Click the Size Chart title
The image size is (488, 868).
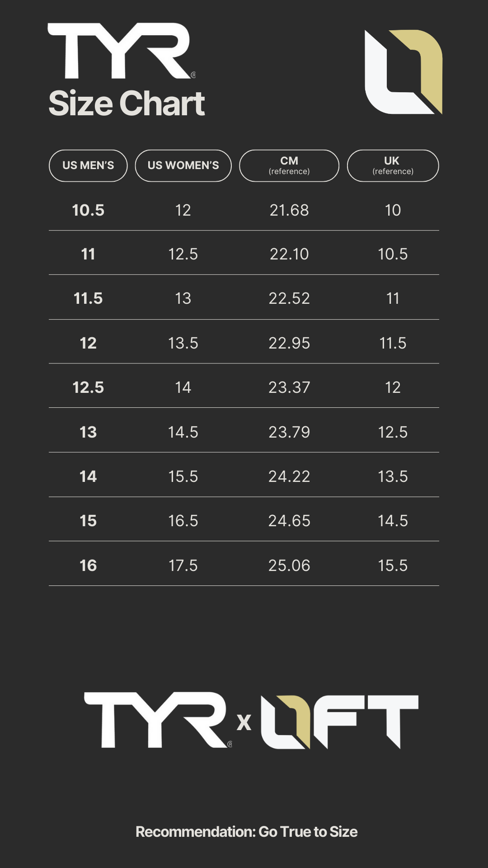(x=127, y=104)
